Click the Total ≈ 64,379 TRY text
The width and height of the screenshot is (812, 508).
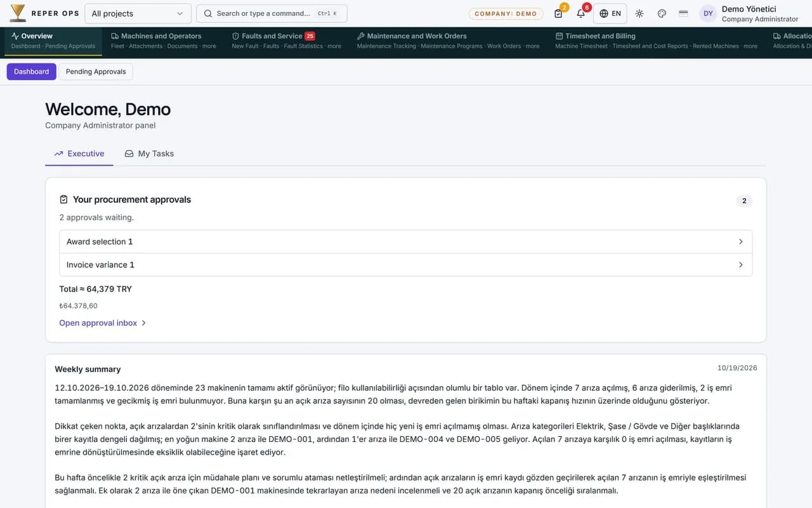[96, 289]
